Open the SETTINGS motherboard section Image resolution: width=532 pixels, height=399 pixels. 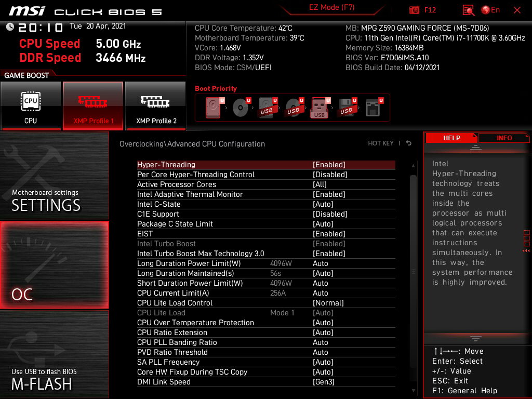(54, 176)
